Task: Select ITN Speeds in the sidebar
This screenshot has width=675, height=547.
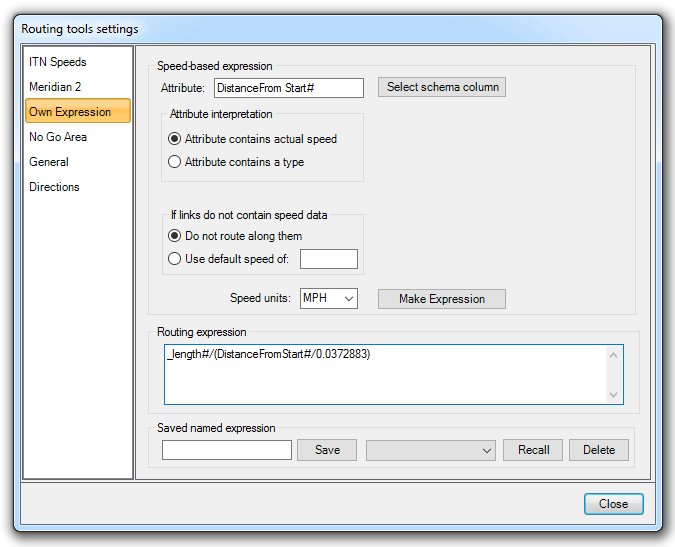Action: coord(58,62)
